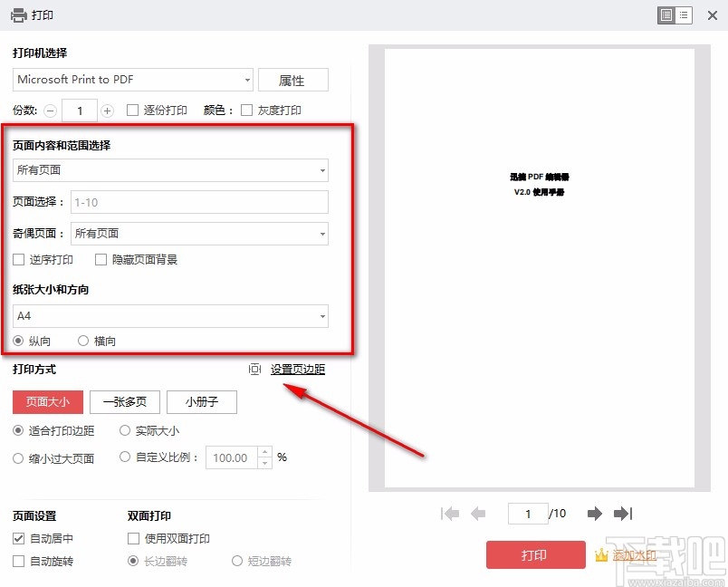Screen dimensions: 728x587
Task: Click the 属性 properties button
Action: (x=292, y=80)
